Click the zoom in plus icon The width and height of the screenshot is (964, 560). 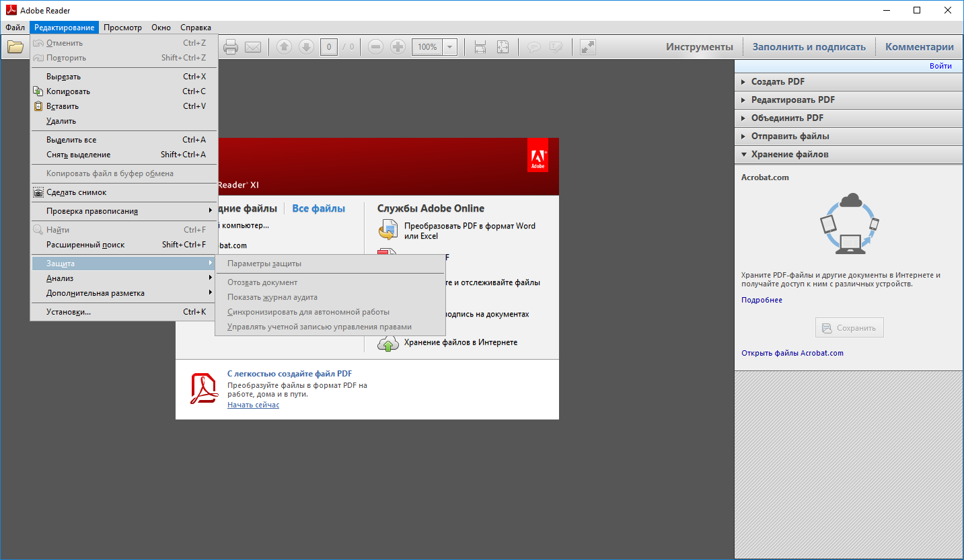pyautogui.click(x=398, y=47)
